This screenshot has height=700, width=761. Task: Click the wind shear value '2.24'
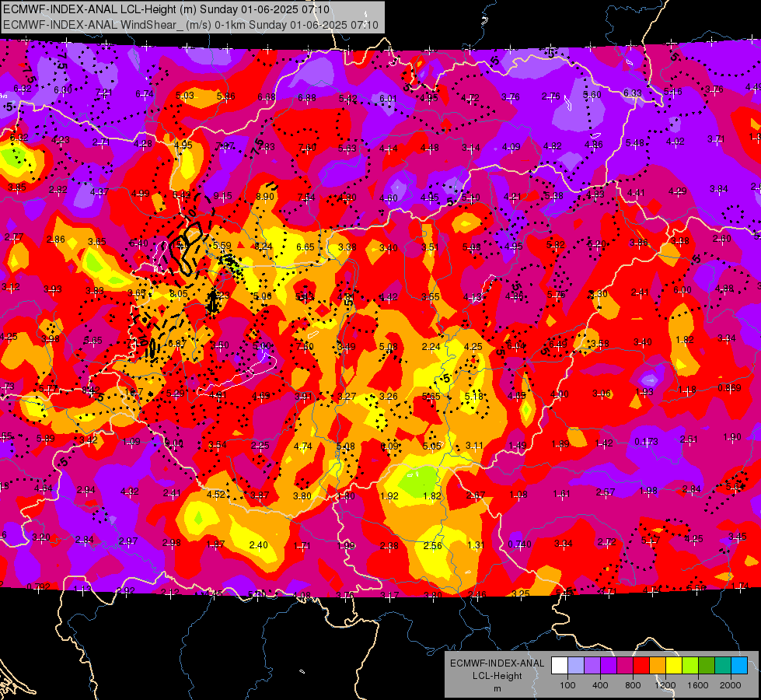click(x=431, y=346)
